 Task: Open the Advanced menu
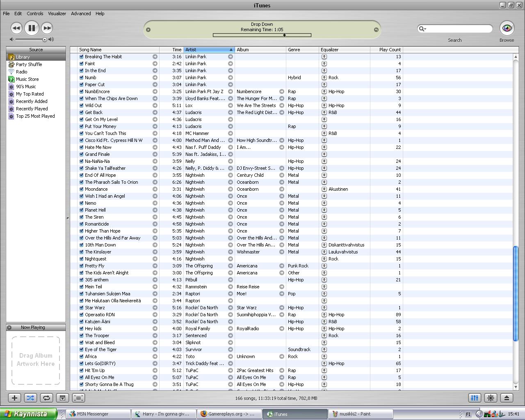pyautogui.click(x=81, y=14)
